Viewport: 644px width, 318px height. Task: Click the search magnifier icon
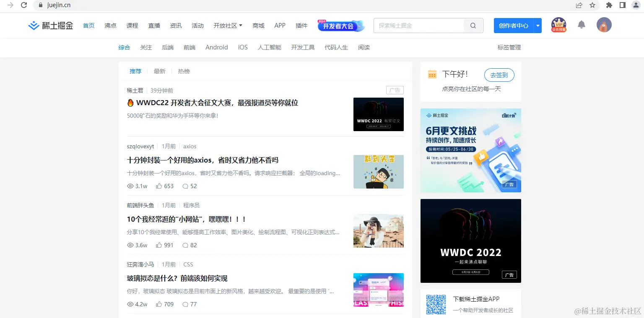pyautogui.click(x=473, y=26)
